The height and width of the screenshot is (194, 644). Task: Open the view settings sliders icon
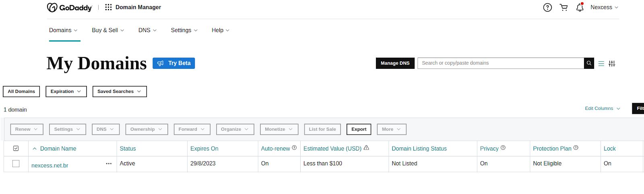[x=612, y=64]
